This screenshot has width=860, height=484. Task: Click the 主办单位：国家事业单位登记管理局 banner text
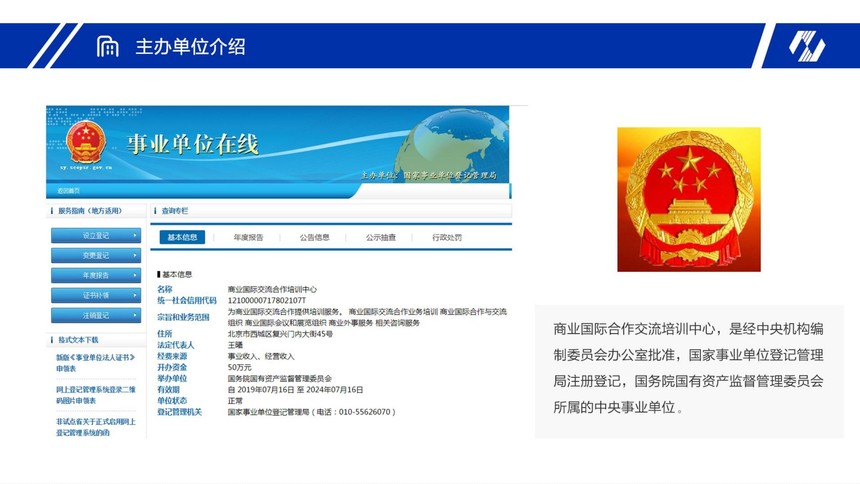coord(428,175)
